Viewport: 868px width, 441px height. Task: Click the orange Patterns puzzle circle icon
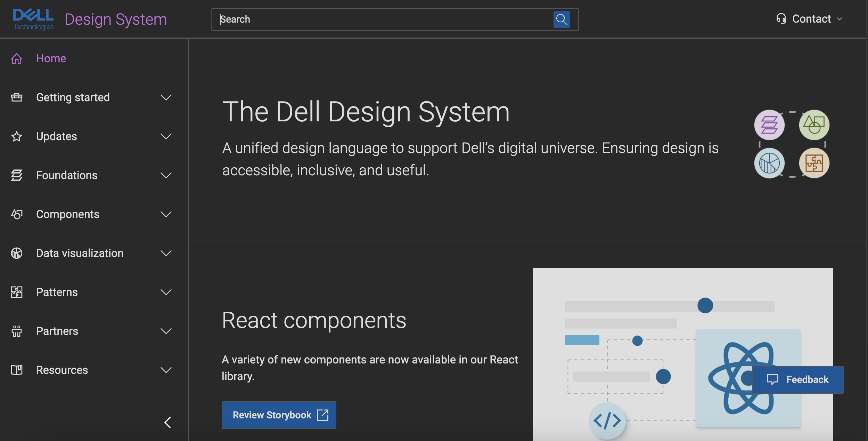pos(814,163)
